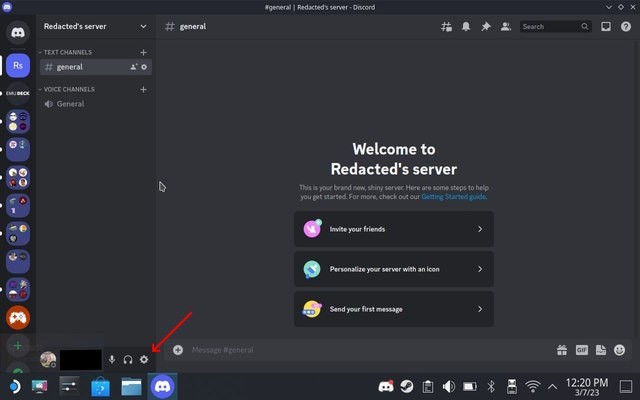The height and width of the screenshot is (400, 640).
Task: Click Steam icon in system tray
Action: tap(407, 386)
